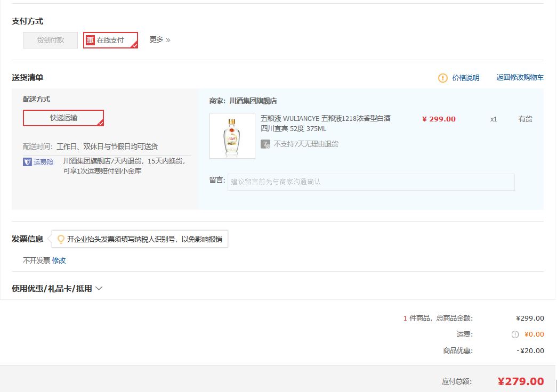Image resolution: width=557 pixels, height=392 pixels.
Task: Click the 运费险 shield icon
Action: pos(27,162)
